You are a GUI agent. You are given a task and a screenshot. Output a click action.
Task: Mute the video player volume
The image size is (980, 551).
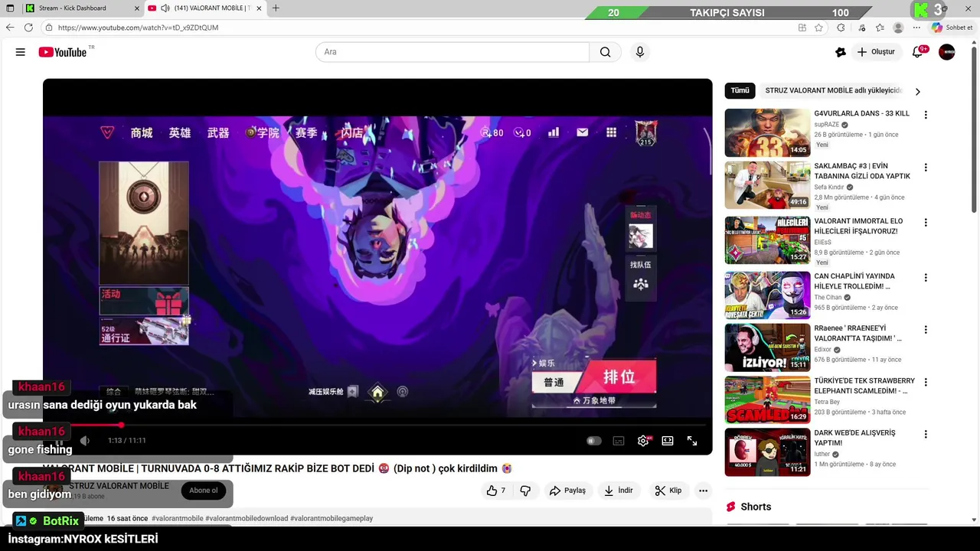click(x=85, y=441)
